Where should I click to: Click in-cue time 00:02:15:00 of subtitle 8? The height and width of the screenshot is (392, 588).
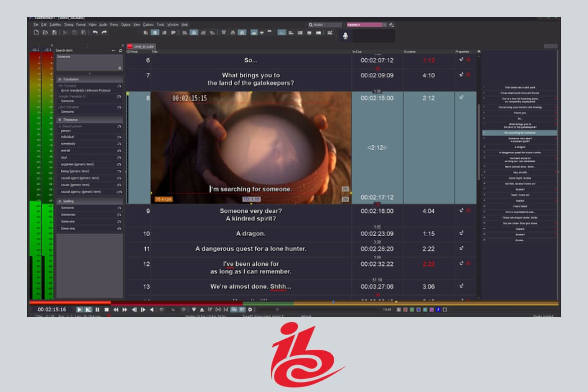pos(377,99)
